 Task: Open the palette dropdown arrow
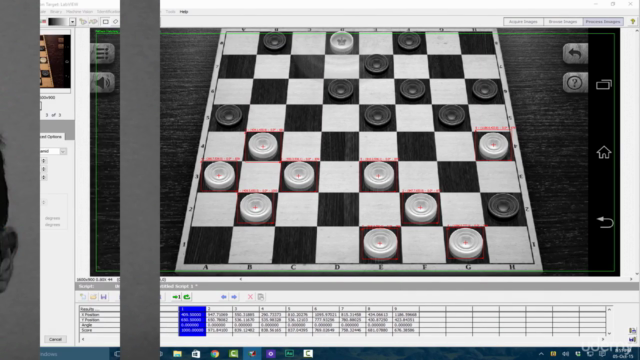72,22
